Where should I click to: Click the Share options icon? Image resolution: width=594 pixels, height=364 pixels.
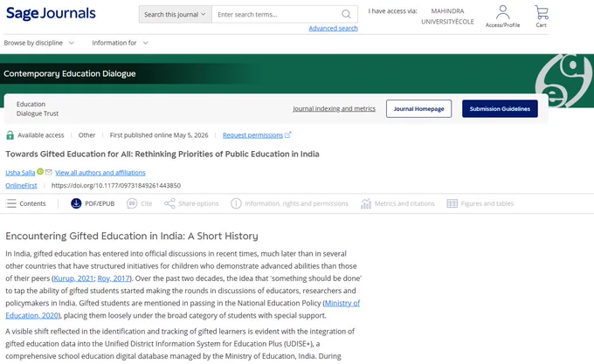click(169, 203)
